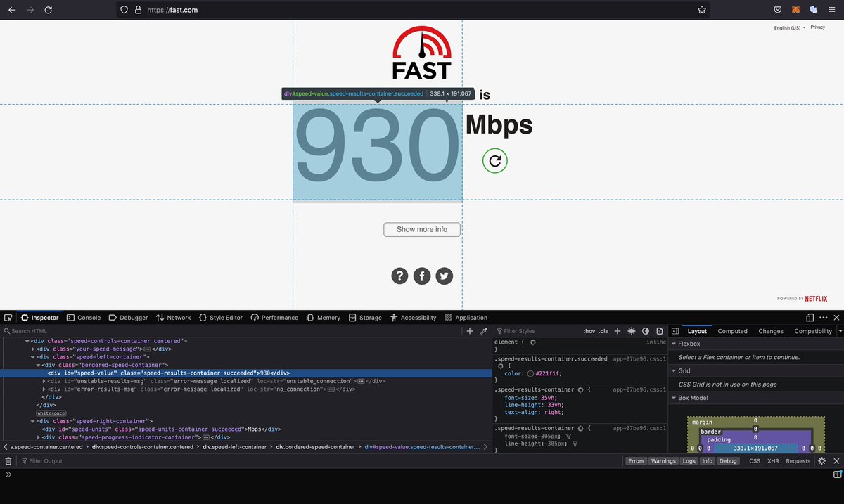Toggle light color scheme simulation

(x=632, y=331)
